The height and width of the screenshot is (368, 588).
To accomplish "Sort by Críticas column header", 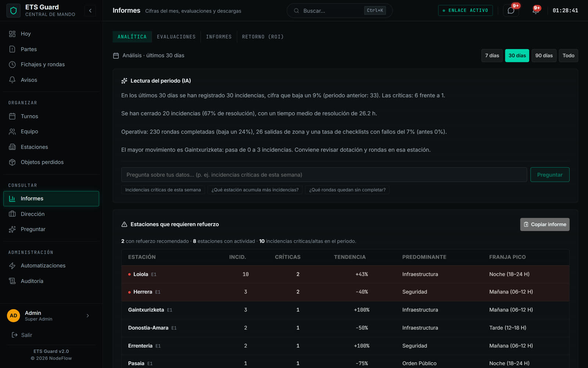I will pyautogui.click(x=288, y=257).
